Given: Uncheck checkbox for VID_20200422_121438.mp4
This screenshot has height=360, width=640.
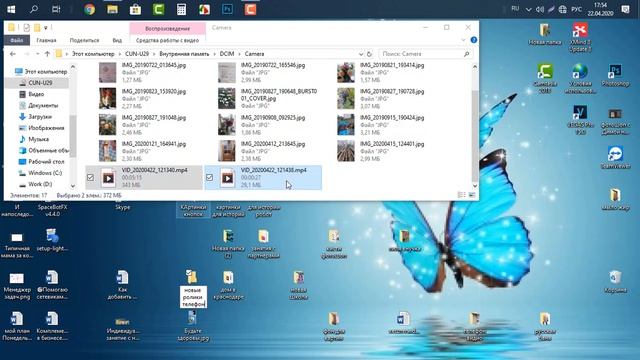Looking at the screenshot, I should tap(209, 178).
